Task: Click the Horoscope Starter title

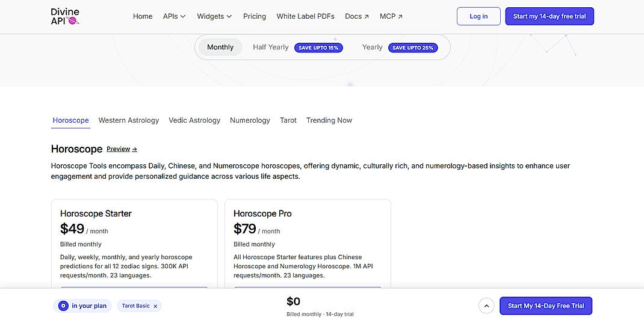Action: coord(96,214)
